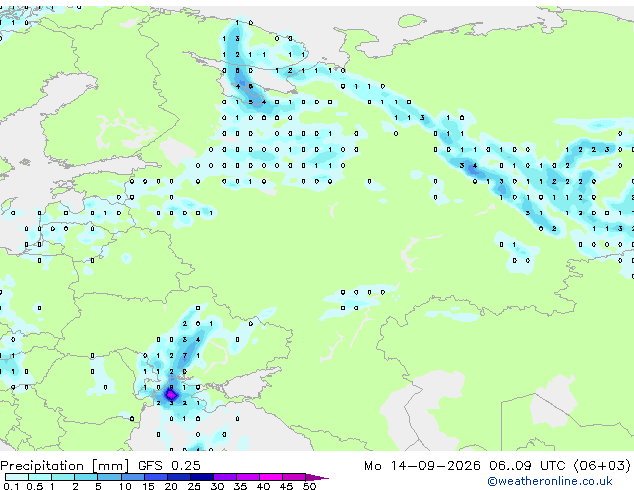Click the Precipitation [mm] title label
The image size is (634, 490).
pyautogui.click(x=65, y=466)
